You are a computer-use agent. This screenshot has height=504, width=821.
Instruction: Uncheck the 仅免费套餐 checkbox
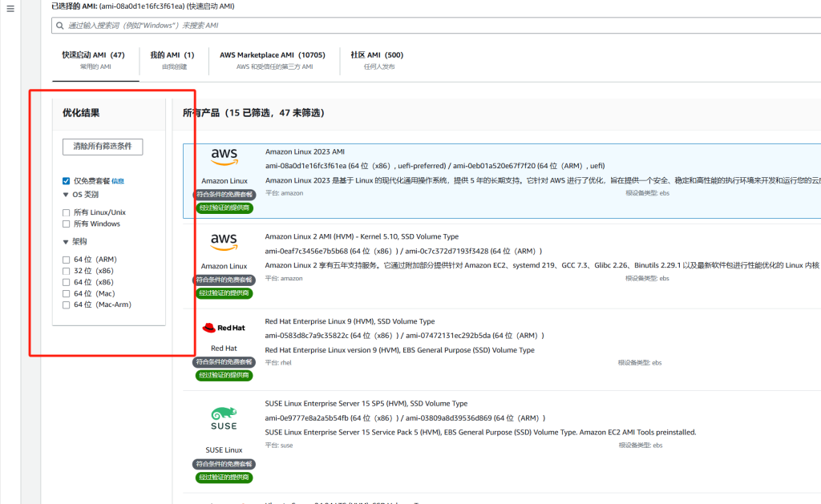[x=67, y=181]
